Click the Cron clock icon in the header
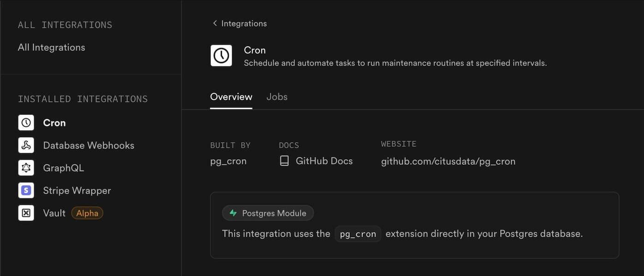 tap(221, 55)
